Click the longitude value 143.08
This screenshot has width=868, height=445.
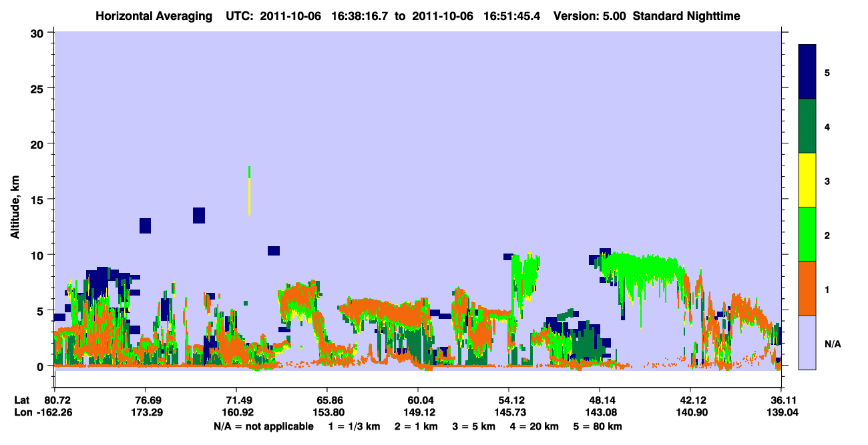coord(600,413)
